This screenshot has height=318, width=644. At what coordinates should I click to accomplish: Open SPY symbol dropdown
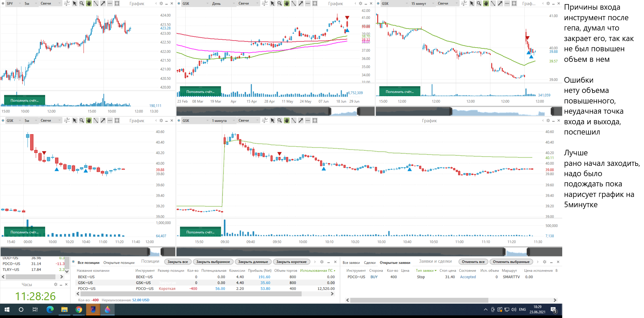click(x=14, y=4)
